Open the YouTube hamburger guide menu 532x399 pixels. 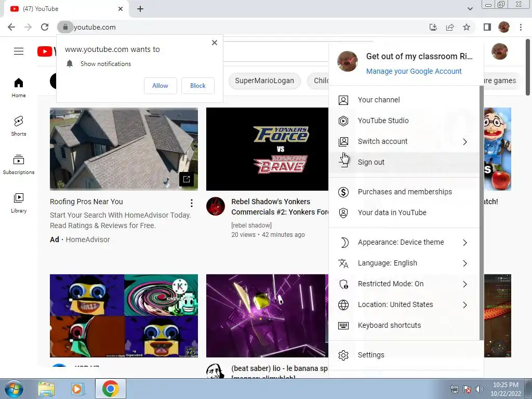pyautogui.click(x=19, y=51)
